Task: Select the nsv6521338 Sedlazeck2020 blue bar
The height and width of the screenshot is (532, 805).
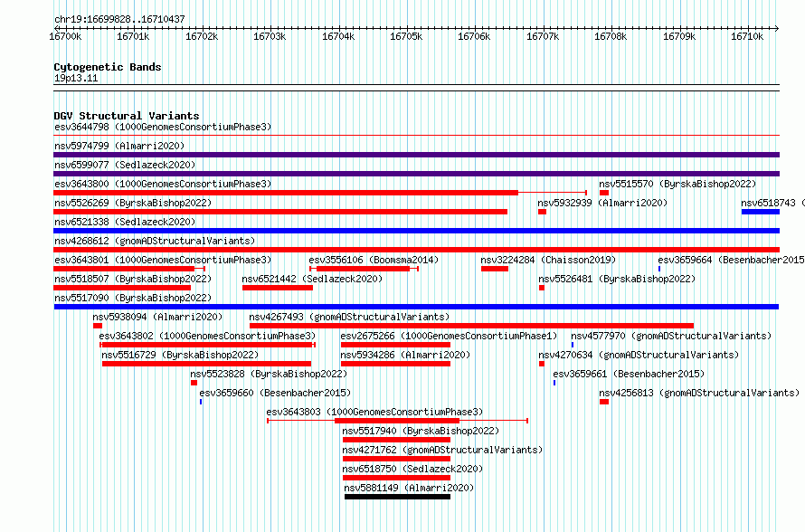Action: [x=416, y=231]
